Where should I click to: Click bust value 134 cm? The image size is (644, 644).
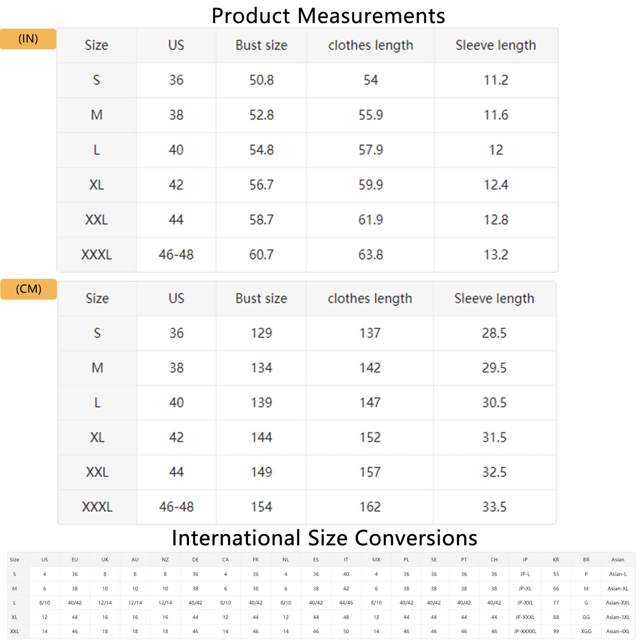pyautogui.click(x=261, y=368)
